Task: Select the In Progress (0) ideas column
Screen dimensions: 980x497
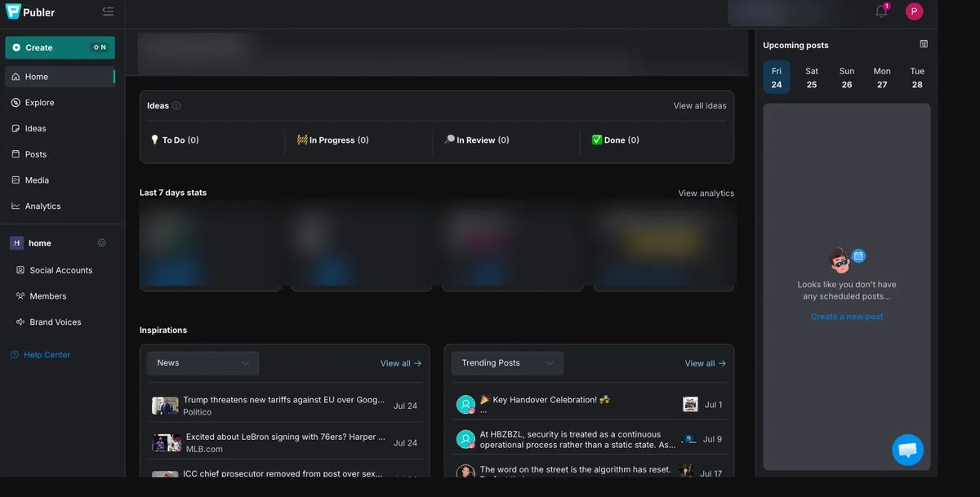Action: coord(333,140)
